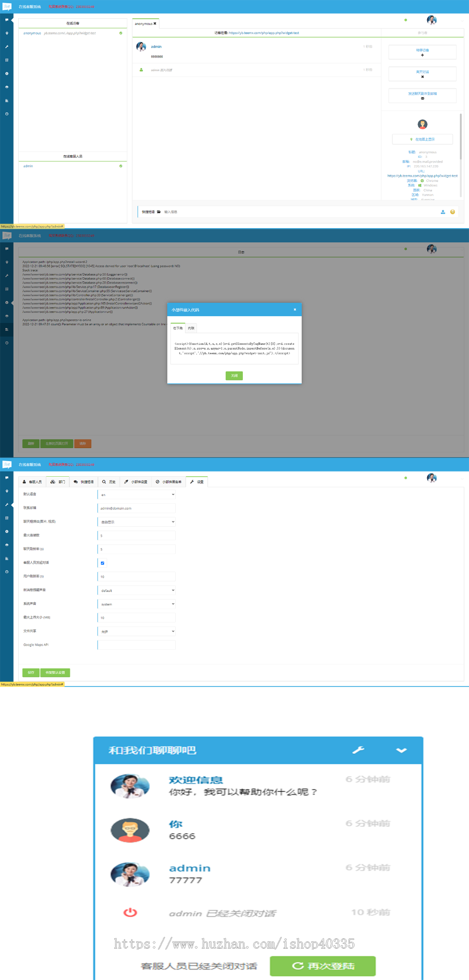Expand the chat media display dropdown

(x=137, y=522)
